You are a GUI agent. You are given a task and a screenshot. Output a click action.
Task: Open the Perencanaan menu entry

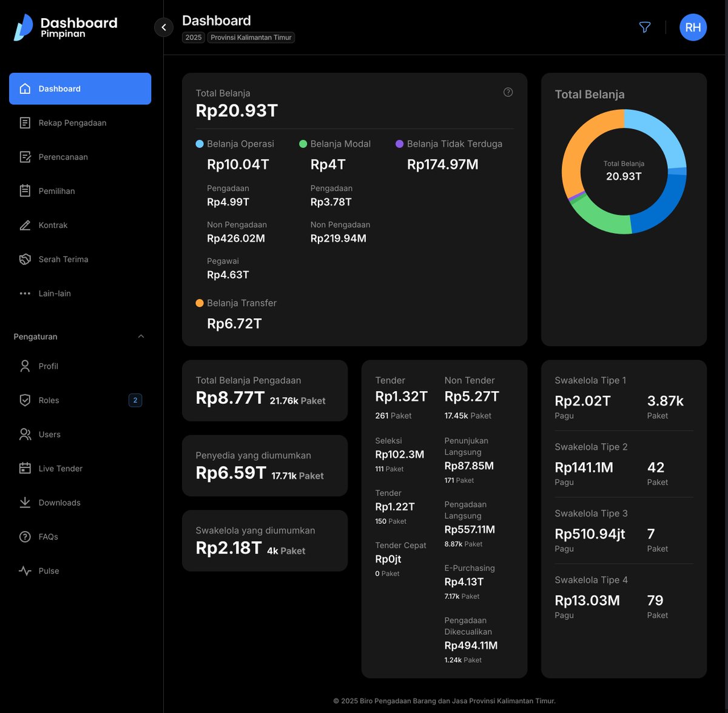pyautogui.click(x=80, y=157)
